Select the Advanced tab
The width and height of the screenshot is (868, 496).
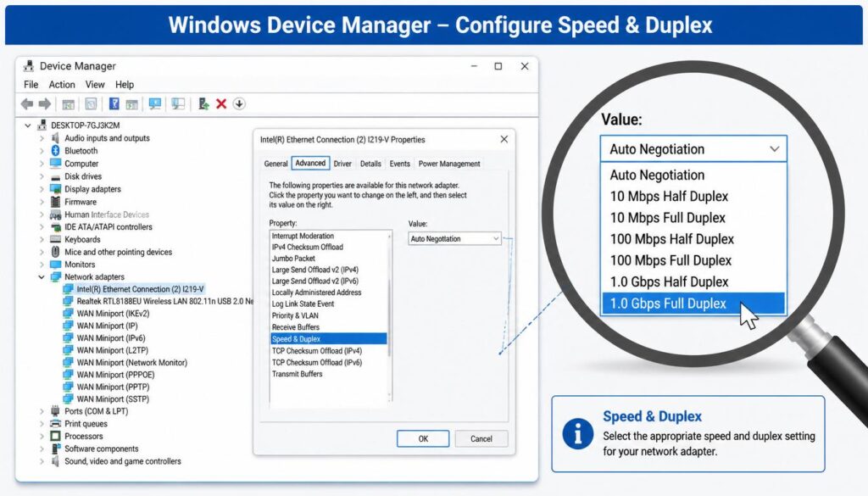click(310, 163)
